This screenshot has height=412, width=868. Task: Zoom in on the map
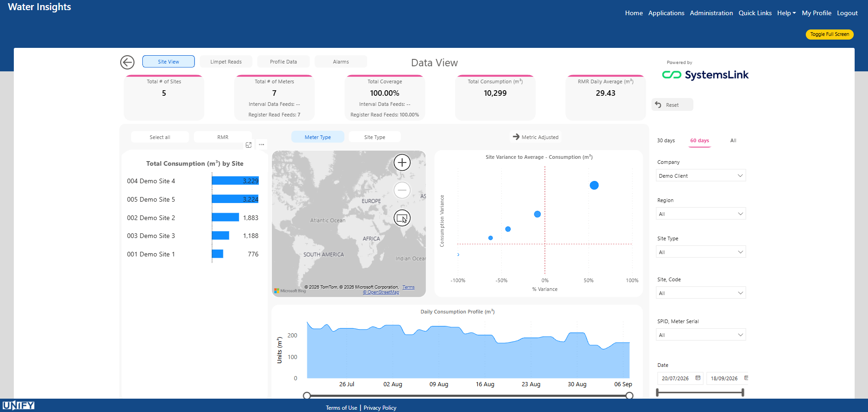click(x=402, y=162)
